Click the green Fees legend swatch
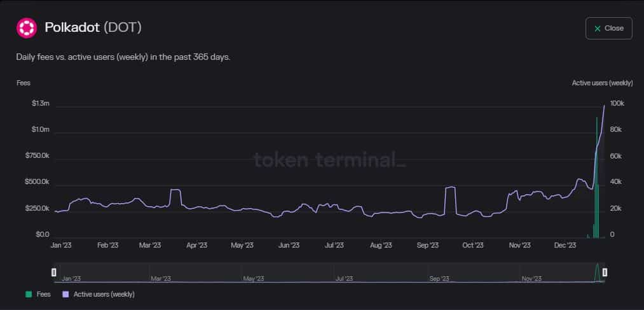The width and height of the screenshot is (644, 310). tap(29, 294)
